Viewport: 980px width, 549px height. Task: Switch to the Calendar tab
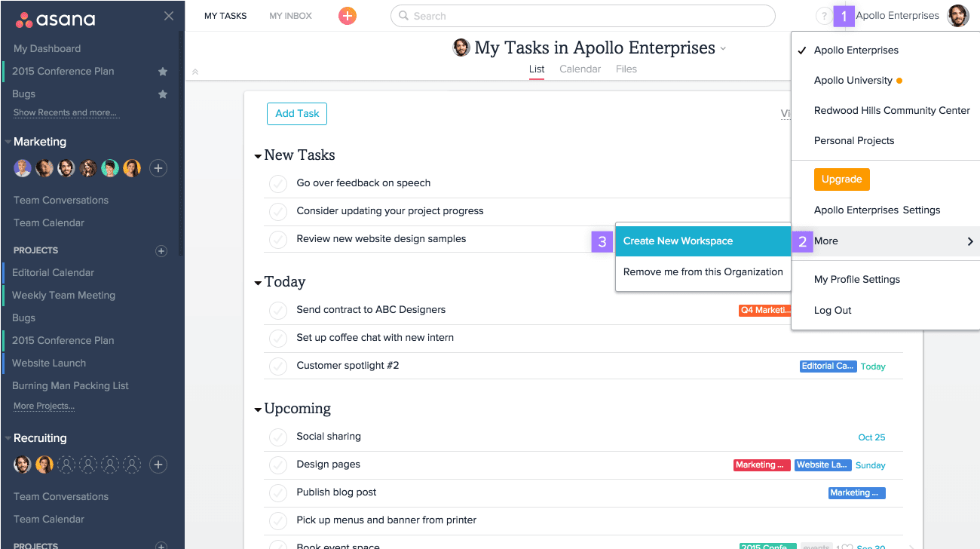tap(580, 69)
